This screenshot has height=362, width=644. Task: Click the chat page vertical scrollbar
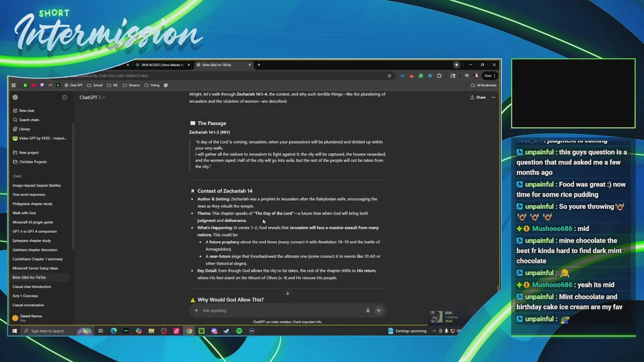click(x=499, y=289)
